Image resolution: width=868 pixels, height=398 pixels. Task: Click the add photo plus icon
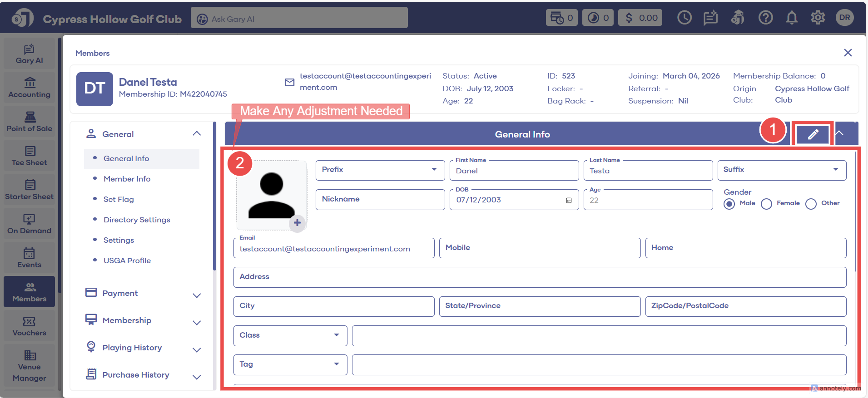pos(297,223)
